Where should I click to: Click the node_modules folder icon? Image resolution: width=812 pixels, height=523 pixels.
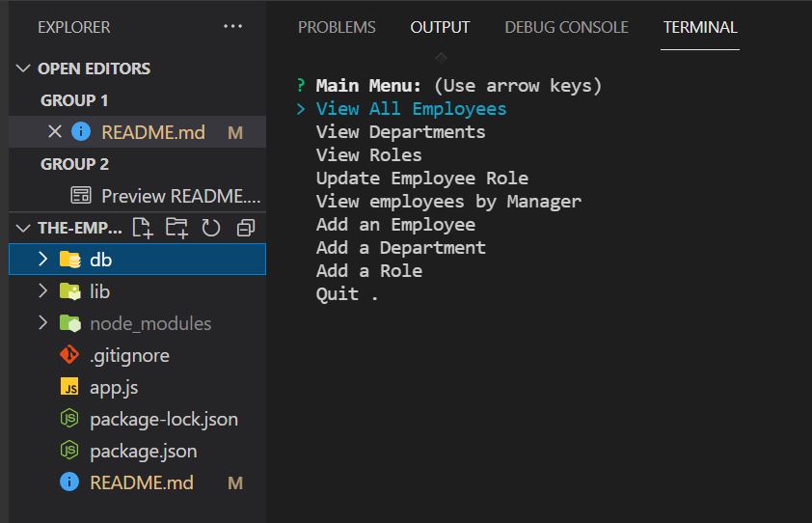(x=69, y=323)
